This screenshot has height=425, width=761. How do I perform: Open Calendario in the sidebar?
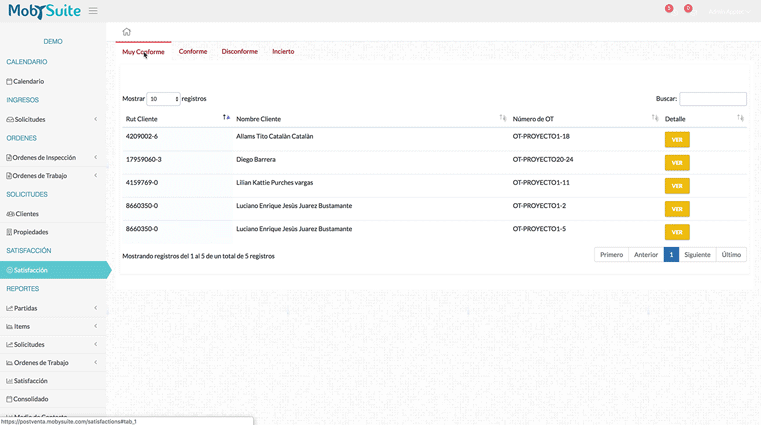pyautogui.click(x=52, y=82)
